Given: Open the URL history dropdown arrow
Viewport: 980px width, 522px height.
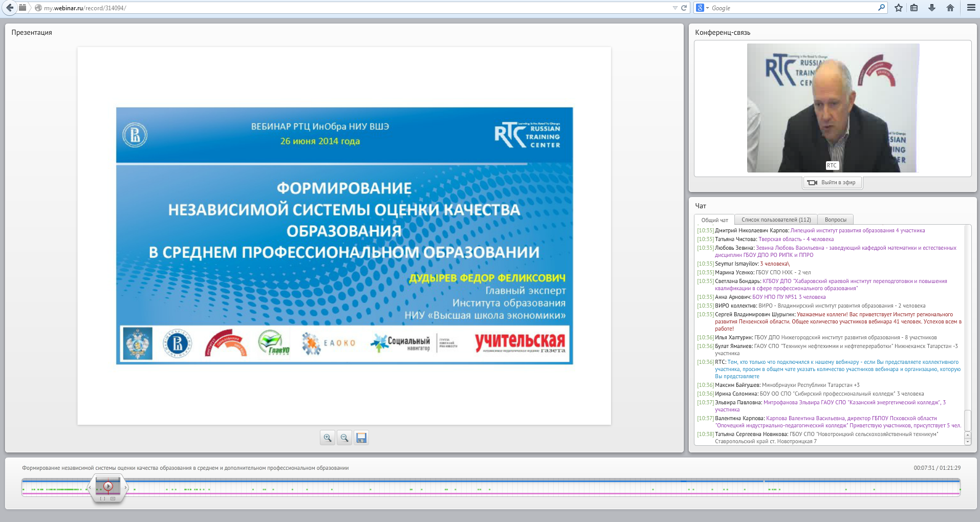Looking at the screenshot, I should click(675, 8).
